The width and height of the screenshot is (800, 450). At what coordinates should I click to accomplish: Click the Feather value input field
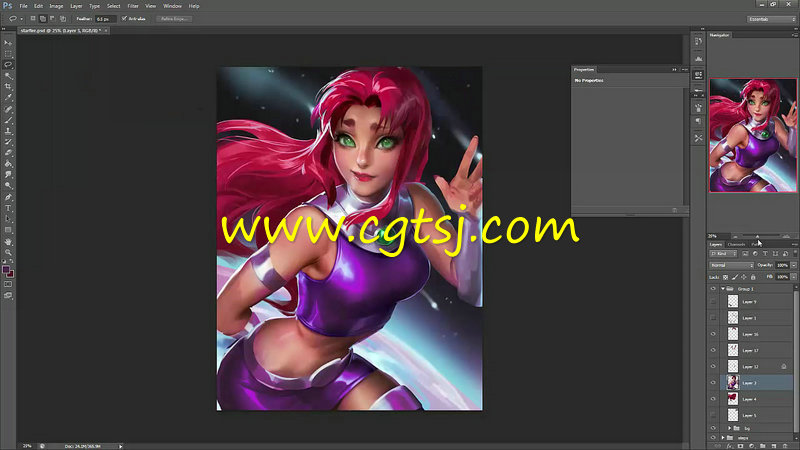105,19
